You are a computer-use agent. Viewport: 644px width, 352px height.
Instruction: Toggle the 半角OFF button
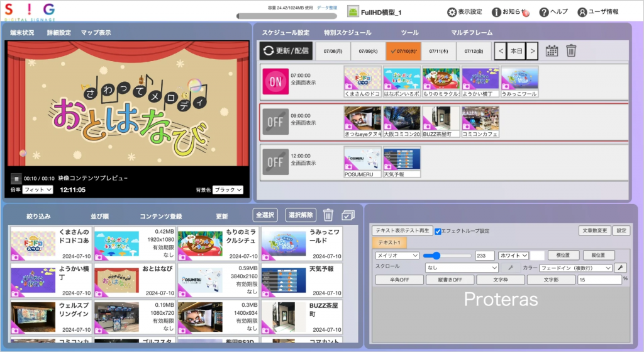[399, 280]
